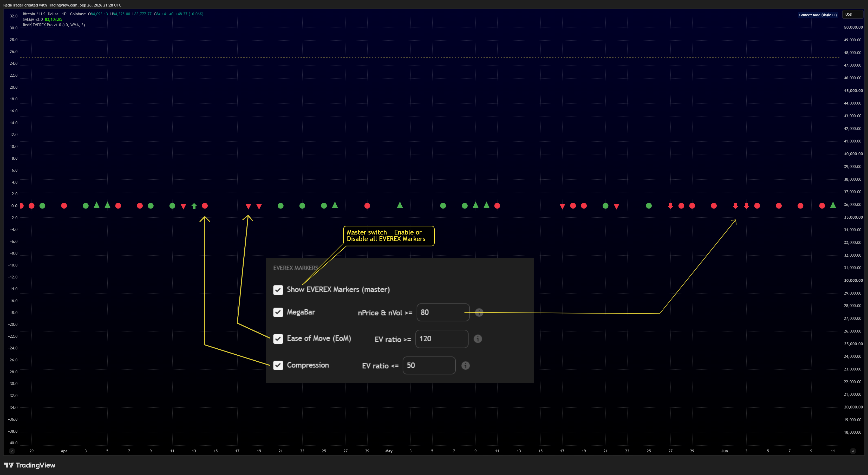Click the Context: None (single TF) label

tap(818, 15)
